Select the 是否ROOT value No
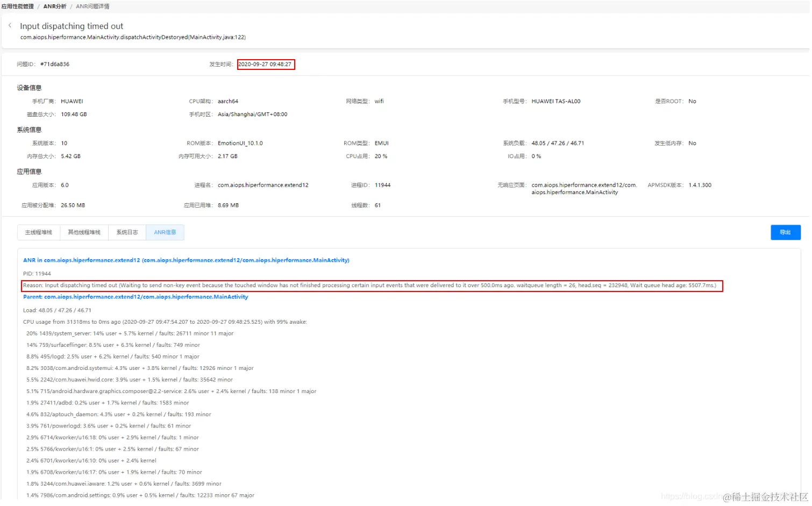812x506 pixels. (692, 101)
